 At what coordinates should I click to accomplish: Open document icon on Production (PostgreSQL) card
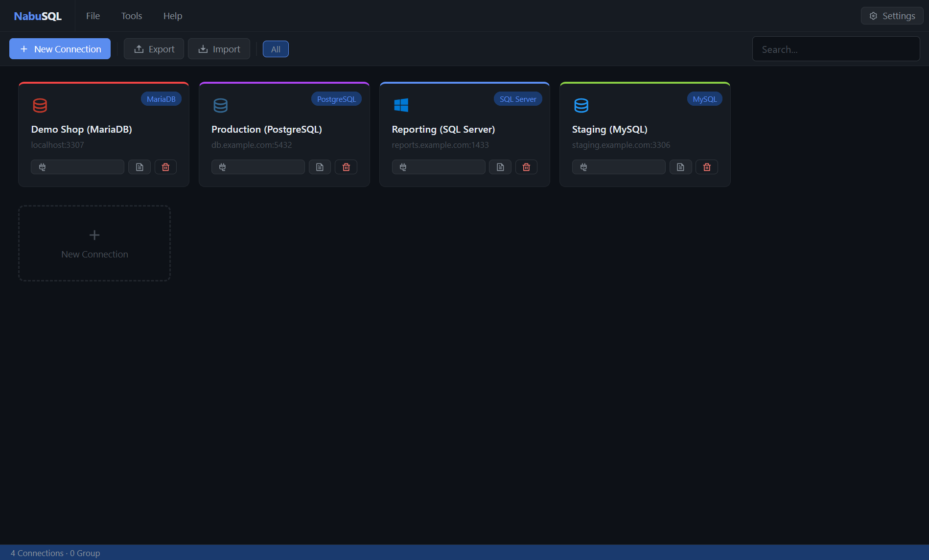click(x=320, y=167)
